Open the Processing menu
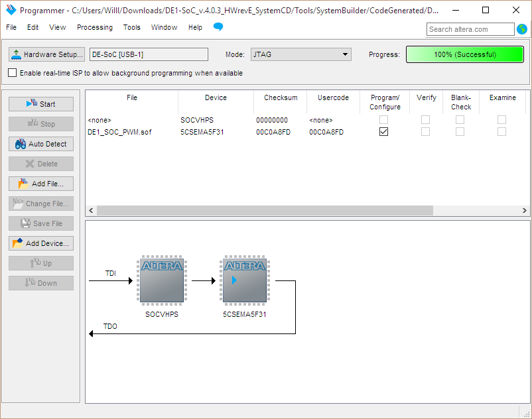532x419 pixels. (95, 27)
